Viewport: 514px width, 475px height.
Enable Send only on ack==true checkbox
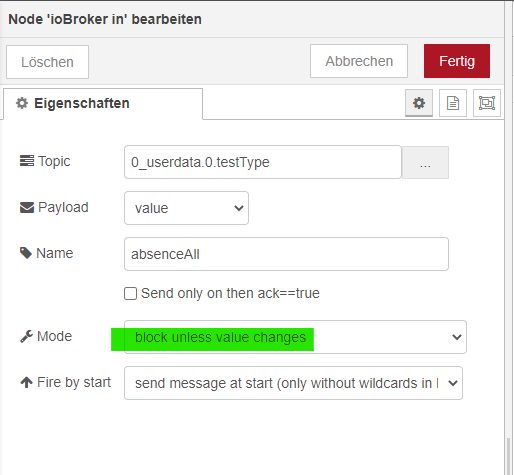click(x=130, y=294)
